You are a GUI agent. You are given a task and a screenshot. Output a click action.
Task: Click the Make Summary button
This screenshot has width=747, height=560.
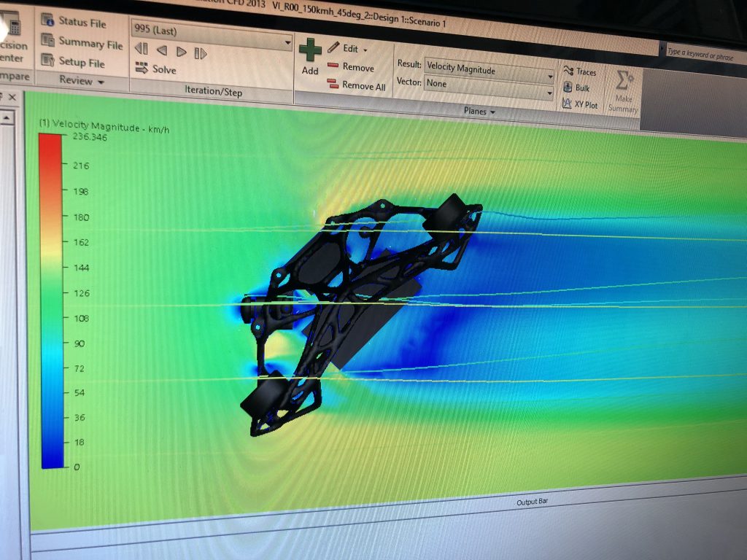[623, 91]
